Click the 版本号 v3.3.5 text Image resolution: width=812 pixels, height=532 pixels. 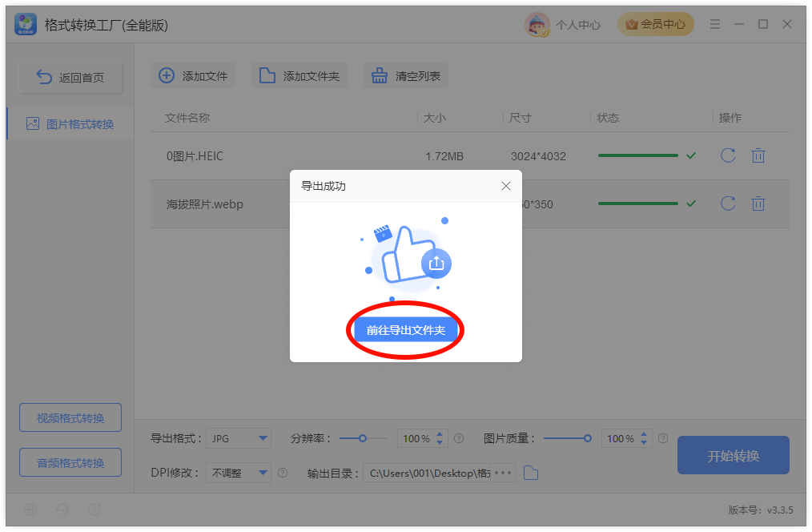tap(761, 510)
